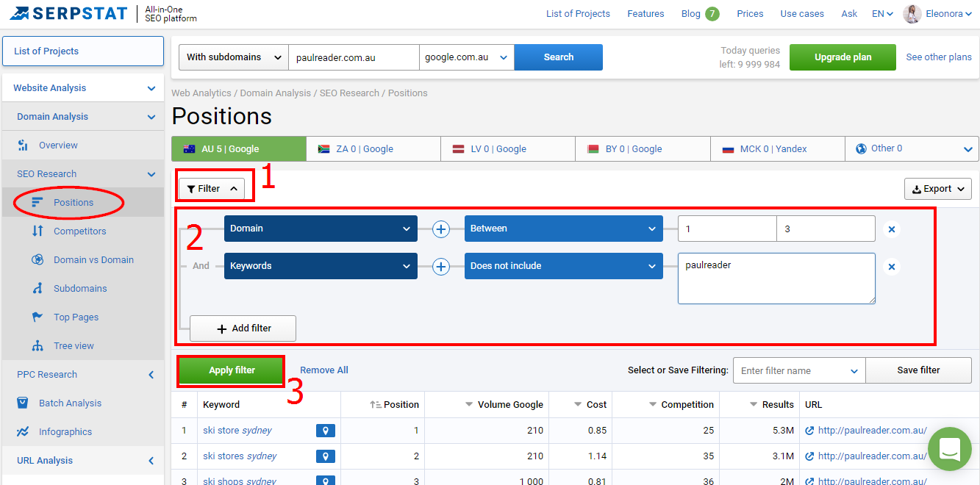Open the chat support bubble
980x485 pixels.
950,448
